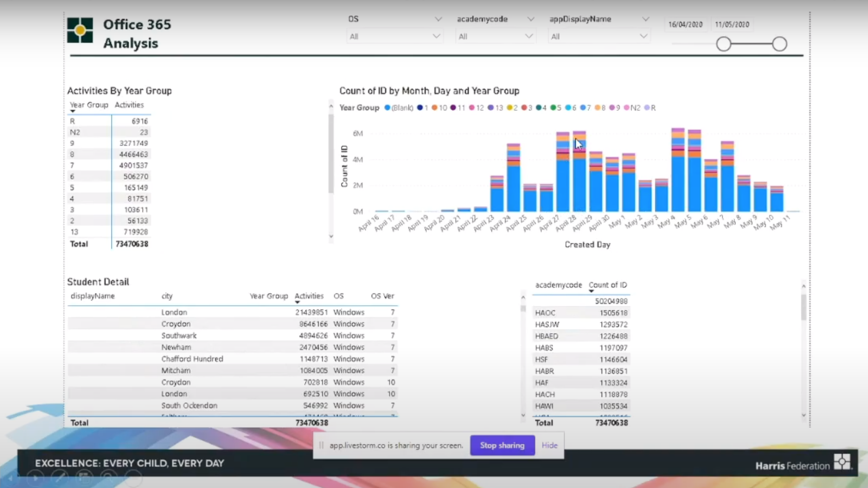Screen dimensions: 868x488
Task: Click the left date range slider handle
Action: point(723,44)
